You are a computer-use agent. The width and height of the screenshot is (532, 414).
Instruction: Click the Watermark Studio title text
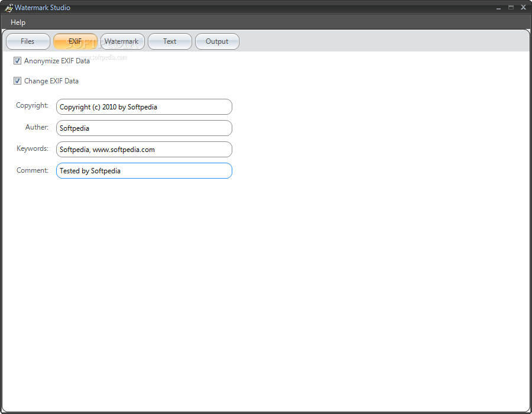coord(43,8)
